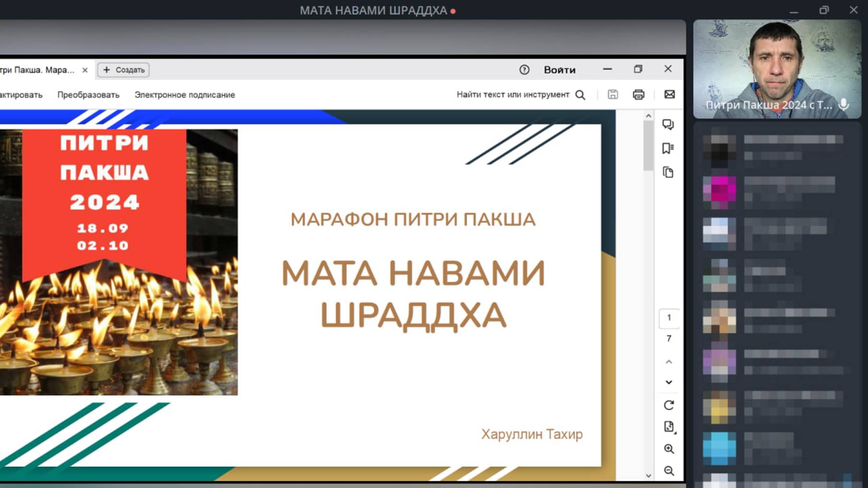Open the comments panel
Screen dimensions: 868x488
tap(669, 125)
